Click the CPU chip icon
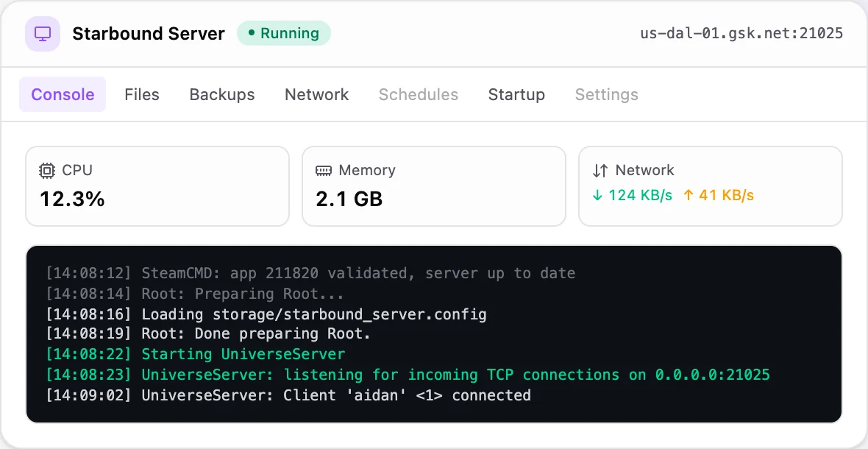 coord(47,171)
